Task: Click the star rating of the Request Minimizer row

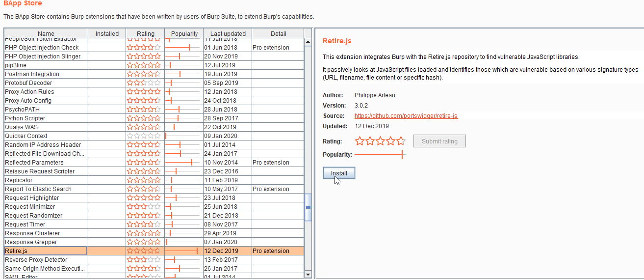Action: click(144, 207)
